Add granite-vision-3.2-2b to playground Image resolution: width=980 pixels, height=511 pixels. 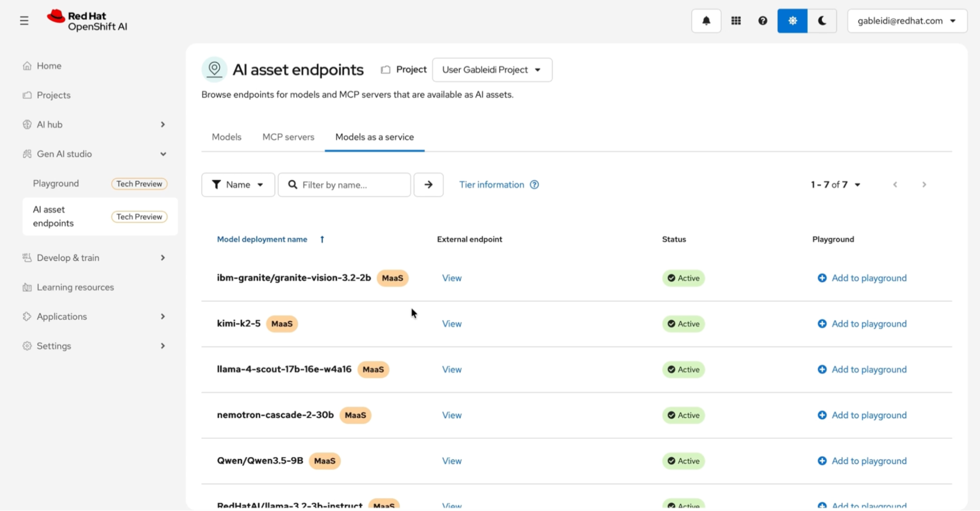point(862,278)
